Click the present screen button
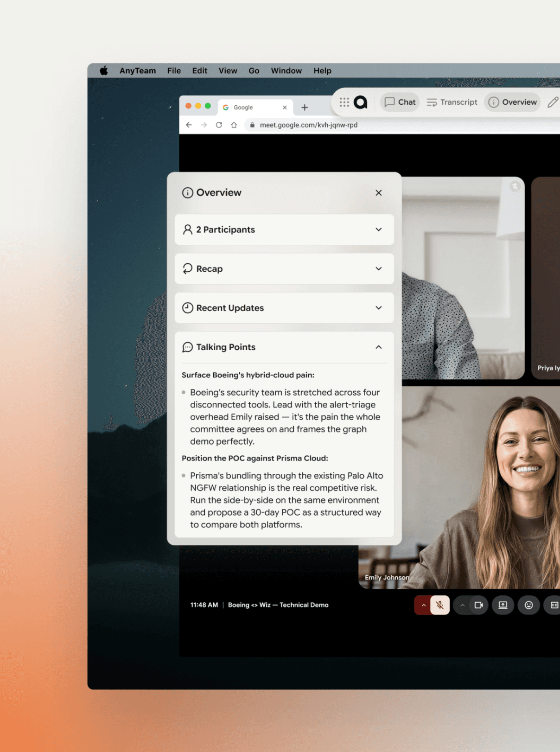 point(503,605)
